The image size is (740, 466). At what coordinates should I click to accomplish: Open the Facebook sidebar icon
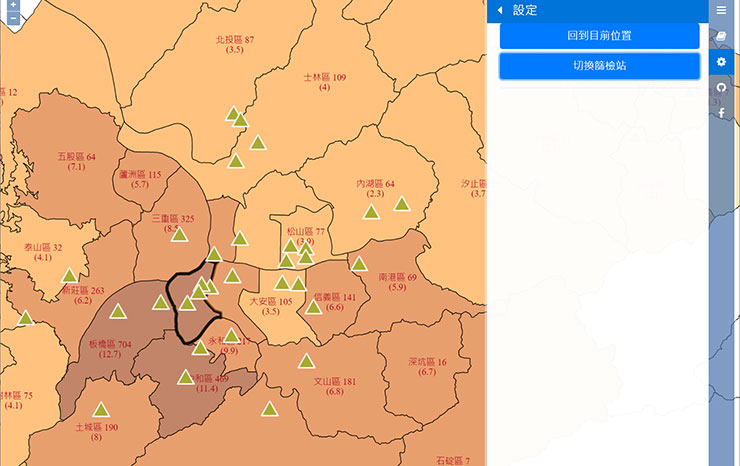721,113
